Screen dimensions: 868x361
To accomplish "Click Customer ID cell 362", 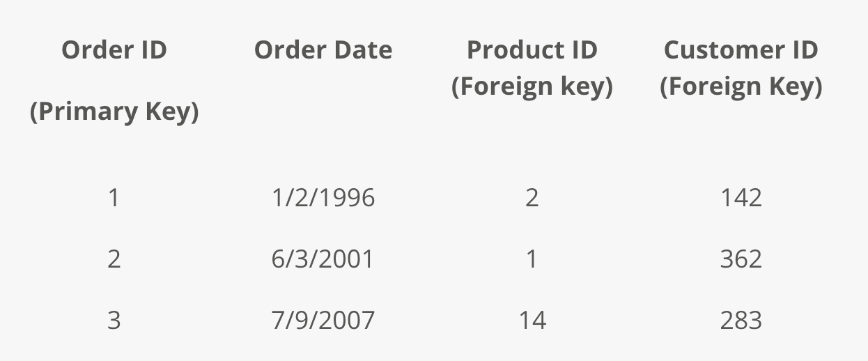I will 741,259.
